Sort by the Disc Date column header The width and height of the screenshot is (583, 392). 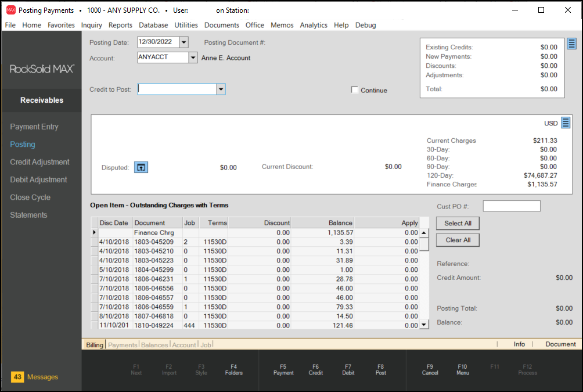[x=114, y=223]
